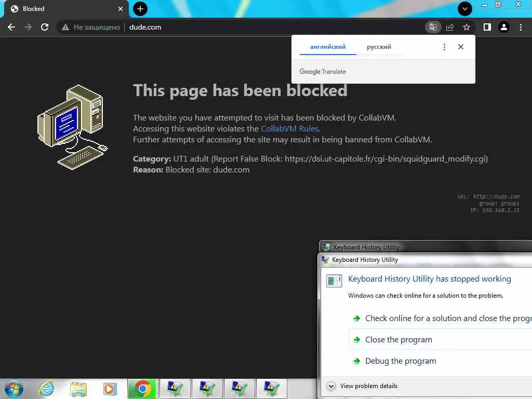Click the Reason: Blocked site: dude.com text
The width and height of the screenshot is (532, 399).
click(191, 170)
